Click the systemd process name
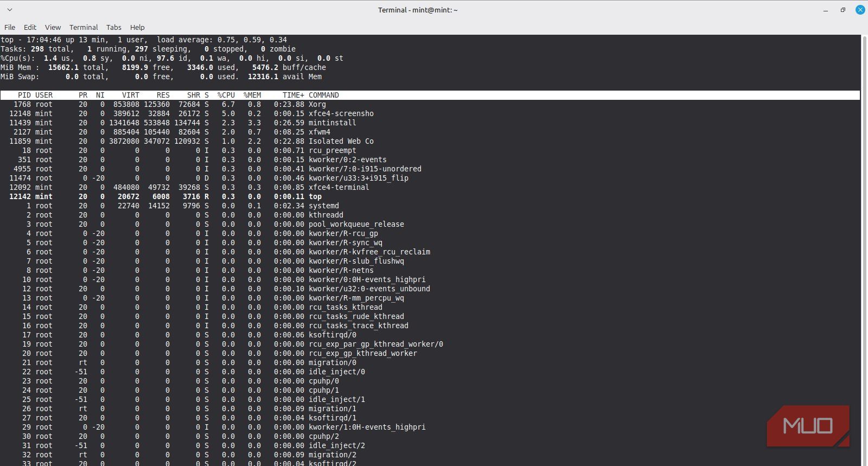The image size is (868, 466). (x=324, y=206)
